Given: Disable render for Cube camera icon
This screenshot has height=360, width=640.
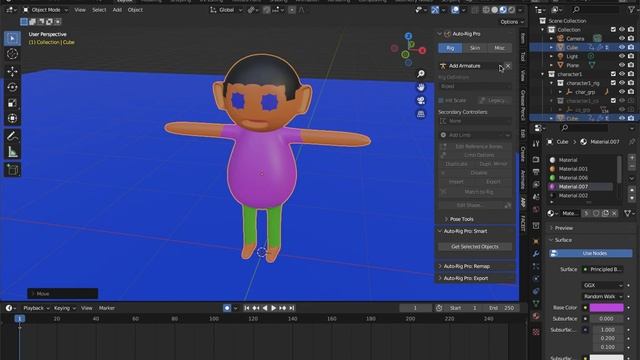Looking at the screenshot, I should pyautogui.click(x=631, y=47).
